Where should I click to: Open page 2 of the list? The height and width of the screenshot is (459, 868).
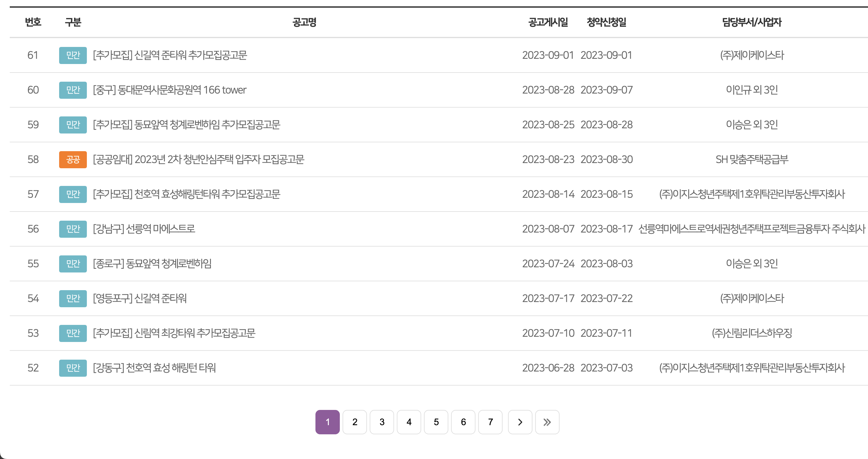click(x=354, y=422)
